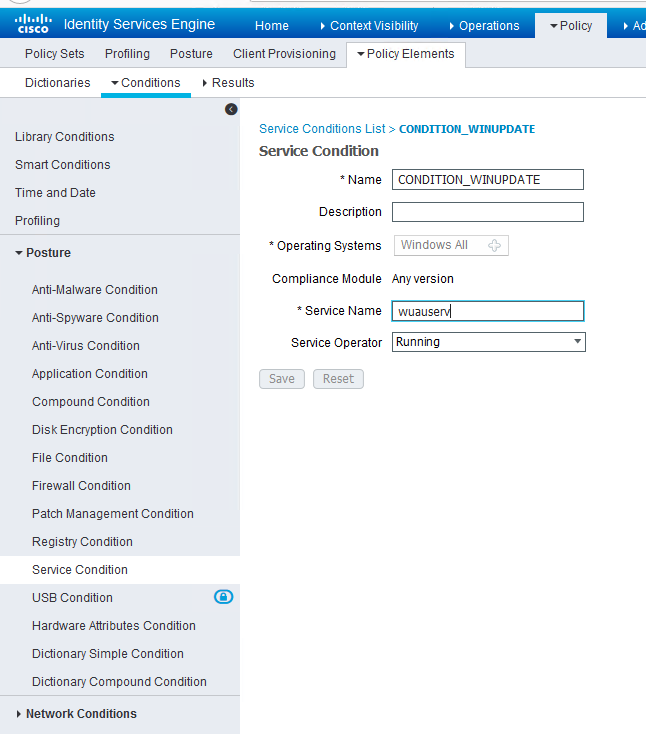Viewport: 646px width, 734px height.
Task: Click the Operating Systems Windows All field
Action: click(451, 245)
